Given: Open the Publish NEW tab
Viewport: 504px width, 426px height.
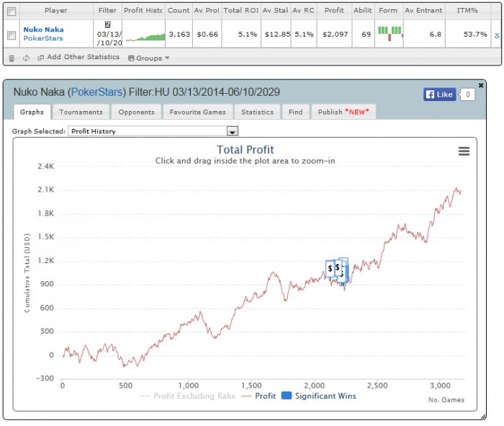Looking at the screenshot, I should 343,112.
